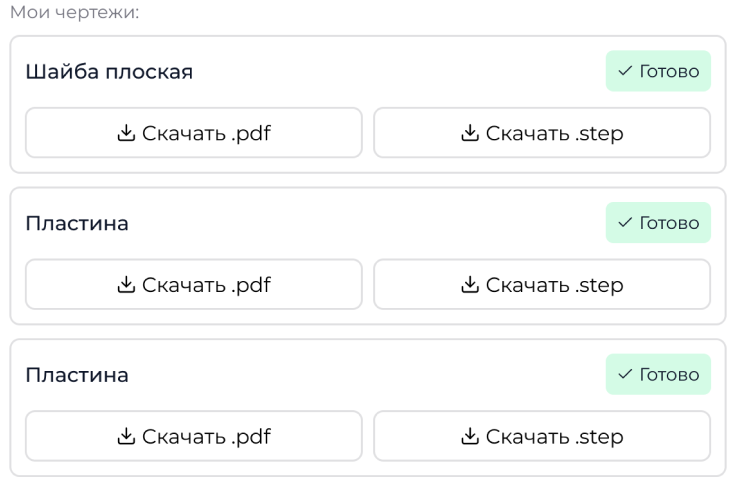Click "Готово" status on the bottom Пластина card
Image resolution: width=736 pixels, height=478 pixels.
658,375
